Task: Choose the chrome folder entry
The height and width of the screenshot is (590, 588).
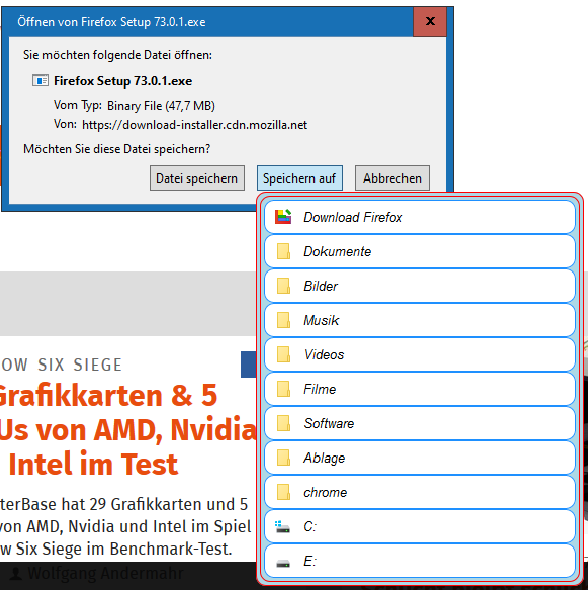Action: tap(420, 492)
